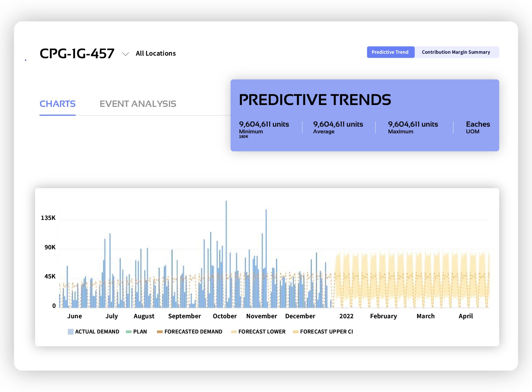The image size is (532, 392).
Task: Click the All Locations filter label
Action: pos(156,53)
